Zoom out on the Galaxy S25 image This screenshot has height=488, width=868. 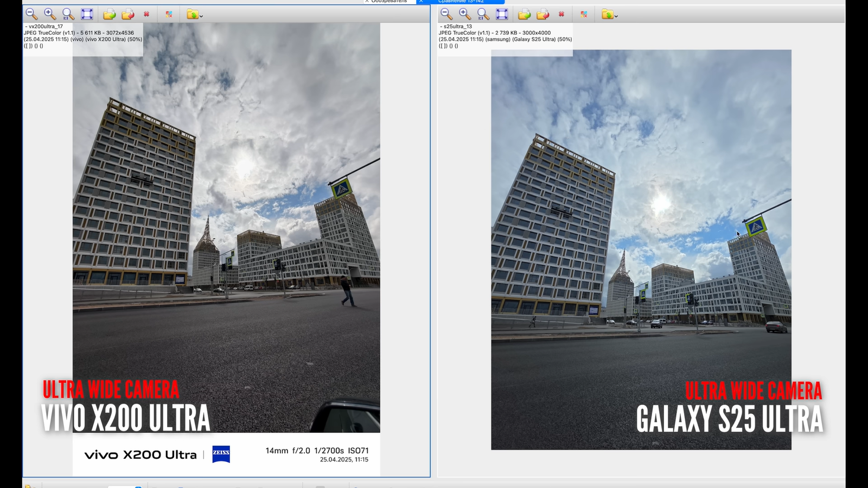pos(446,14)
